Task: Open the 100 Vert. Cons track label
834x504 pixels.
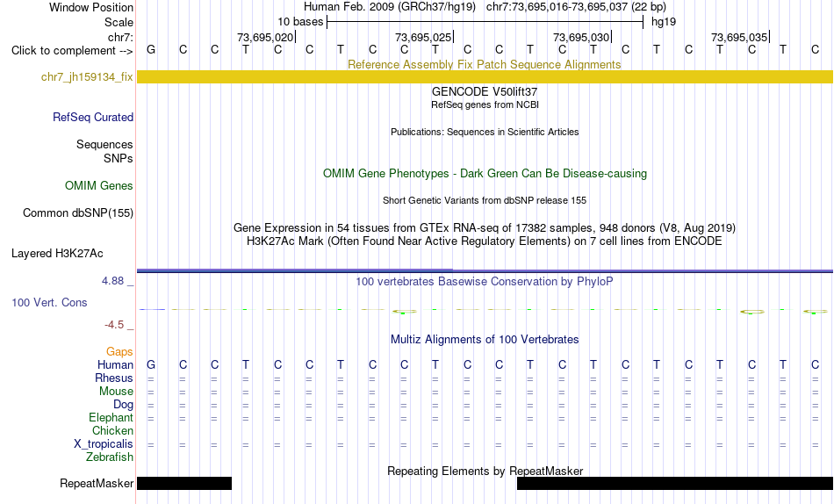Action: 49,302
